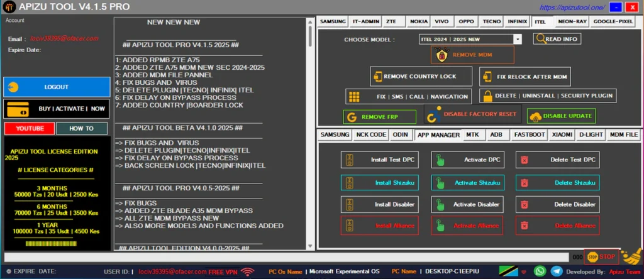
Task: Click the broom clean icon
Action: pos(630,256)
